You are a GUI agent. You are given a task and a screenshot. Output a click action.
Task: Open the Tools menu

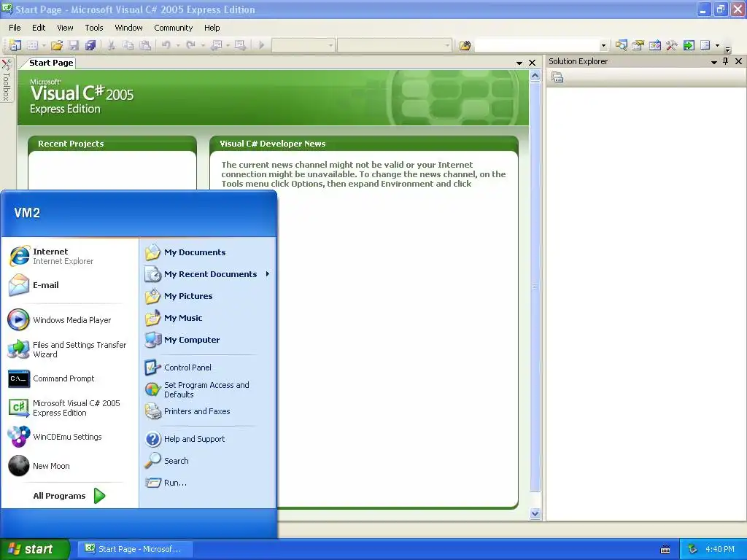94,28
